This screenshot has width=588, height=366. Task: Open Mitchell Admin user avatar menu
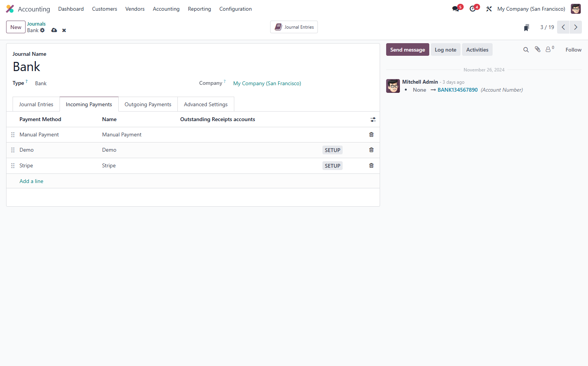tap(575, 9)
